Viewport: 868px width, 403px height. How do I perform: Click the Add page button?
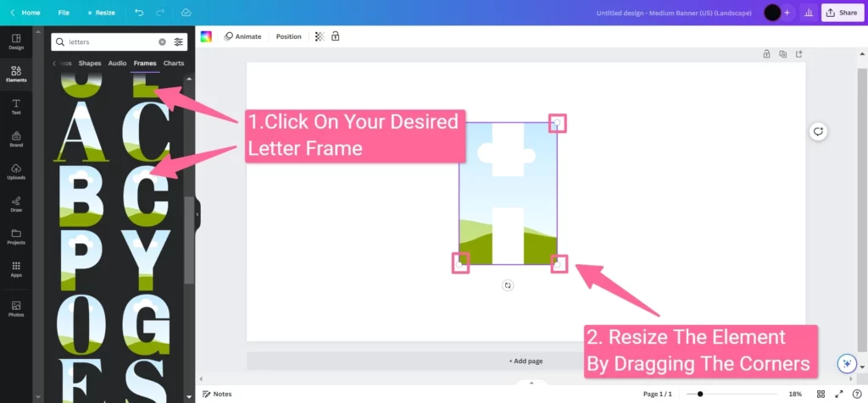[526, 361]
